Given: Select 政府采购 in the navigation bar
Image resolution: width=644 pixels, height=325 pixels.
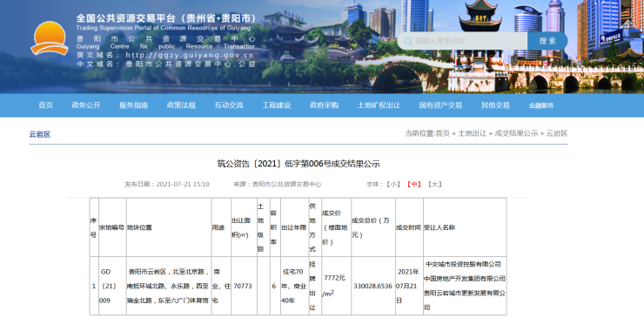Looking at the screenshot, I should point(324,105).
